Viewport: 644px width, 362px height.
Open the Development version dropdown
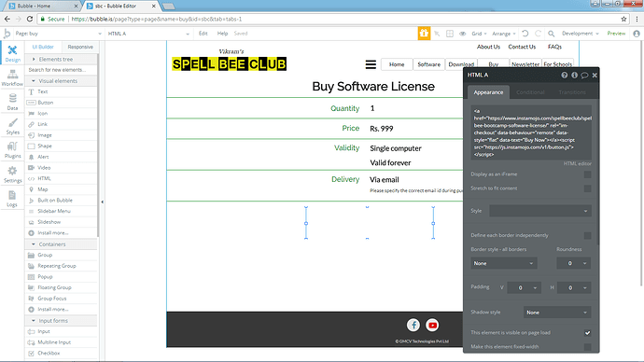pos(580,34)
